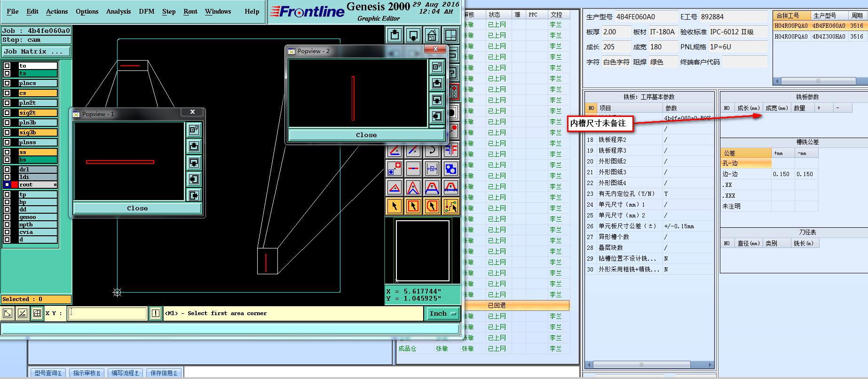Select the rectangle area select tool

(x=413, y=206)
